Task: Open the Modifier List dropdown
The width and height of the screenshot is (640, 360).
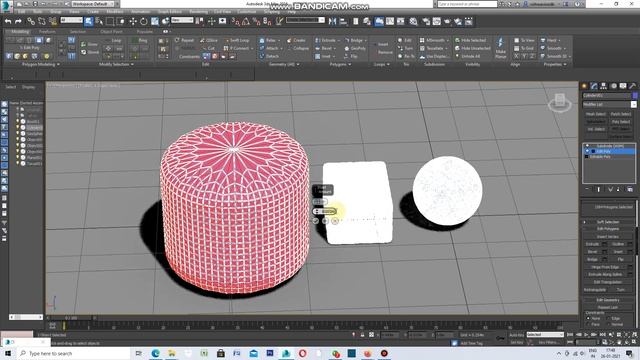Action: (x=609, y=104)
